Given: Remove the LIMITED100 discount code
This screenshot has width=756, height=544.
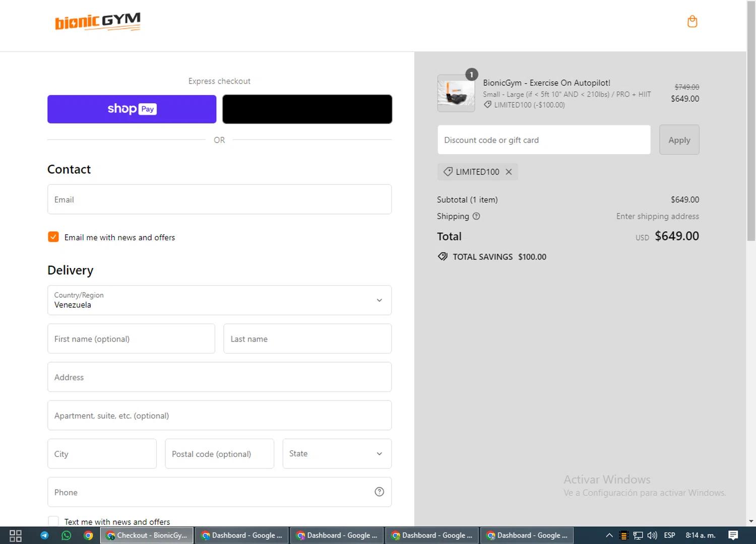Looking at the screenshot, I should [x=509, y=172].
